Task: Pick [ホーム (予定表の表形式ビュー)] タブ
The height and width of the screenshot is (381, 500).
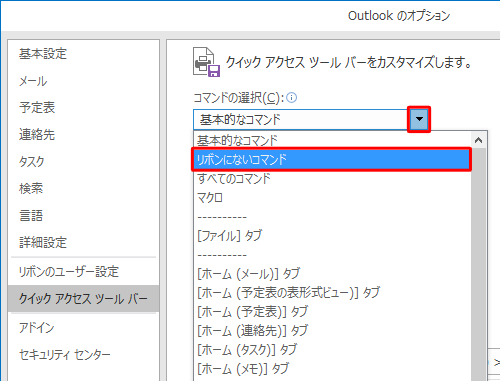Action: click(x=332, y=293)
